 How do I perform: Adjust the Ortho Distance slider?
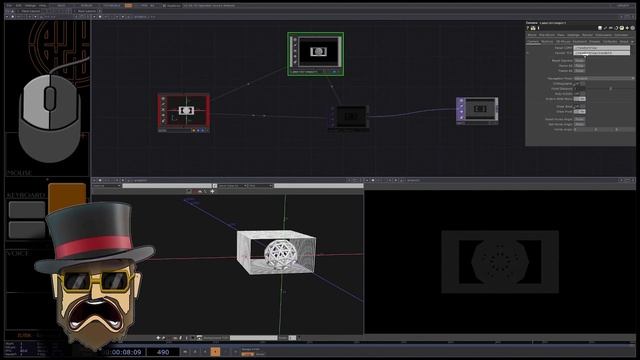611,89
